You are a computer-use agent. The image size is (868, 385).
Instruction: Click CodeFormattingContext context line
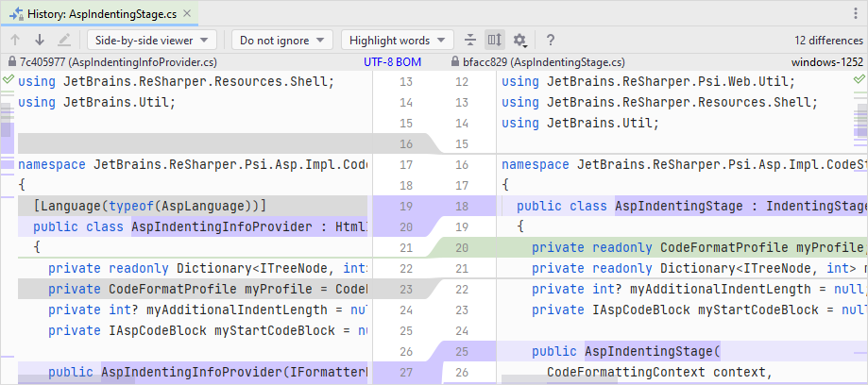658,373
